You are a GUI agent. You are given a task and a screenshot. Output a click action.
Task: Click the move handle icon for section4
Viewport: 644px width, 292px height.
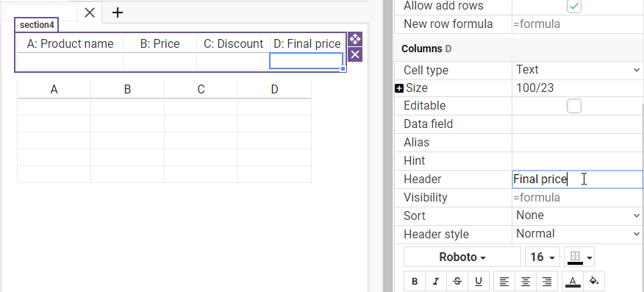(x=355, y=40)
